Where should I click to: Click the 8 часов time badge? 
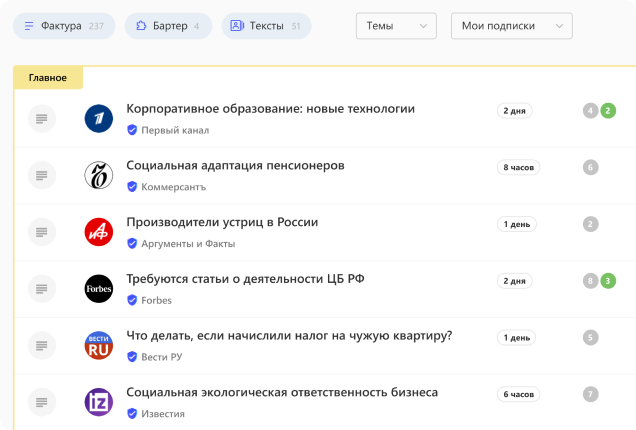click(x=519, y=168)
